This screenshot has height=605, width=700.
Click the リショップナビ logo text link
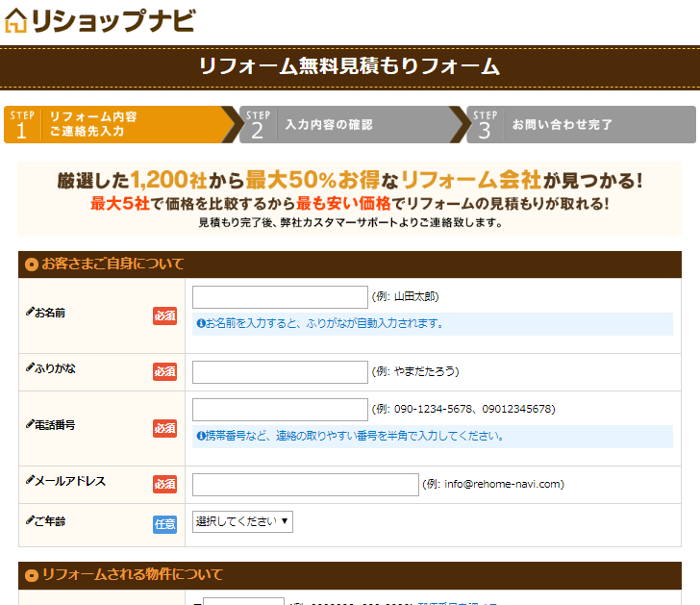[113, 20]
